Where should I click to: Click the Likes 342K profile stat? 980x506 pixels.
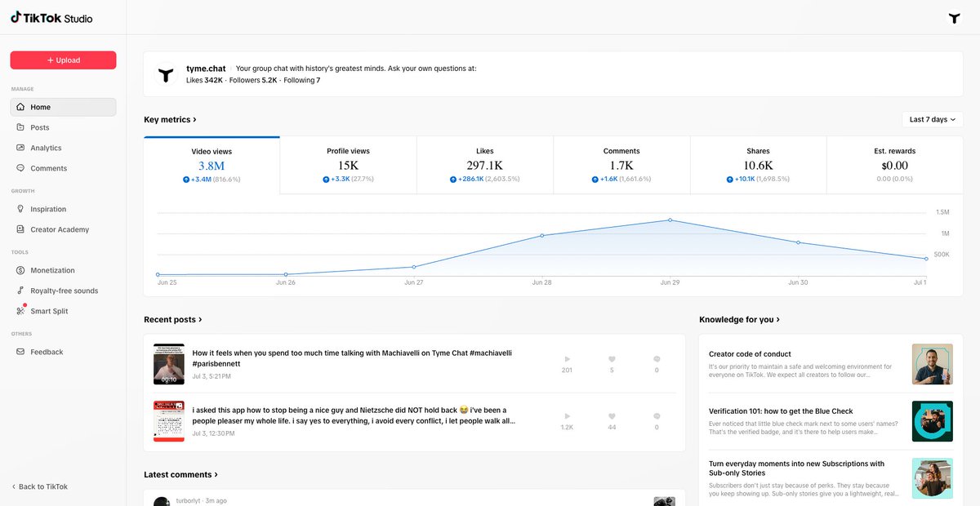(205, 81)
